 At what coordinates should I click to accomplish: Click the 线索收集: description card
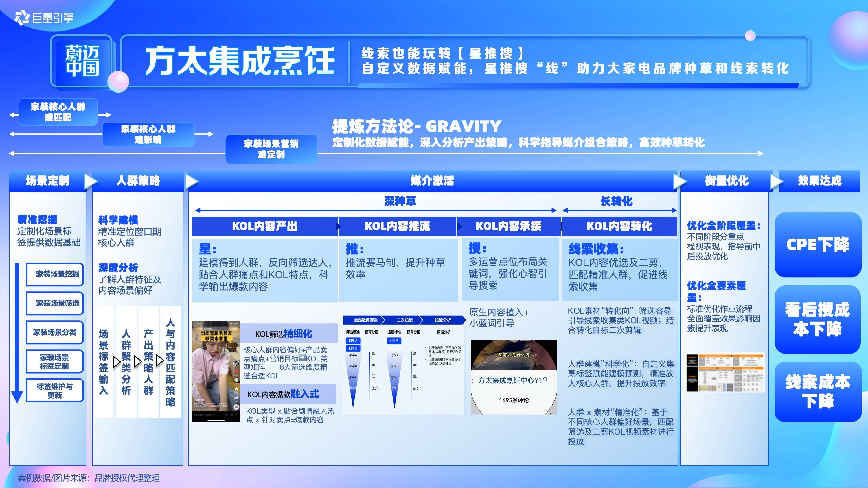click(619, 269)
